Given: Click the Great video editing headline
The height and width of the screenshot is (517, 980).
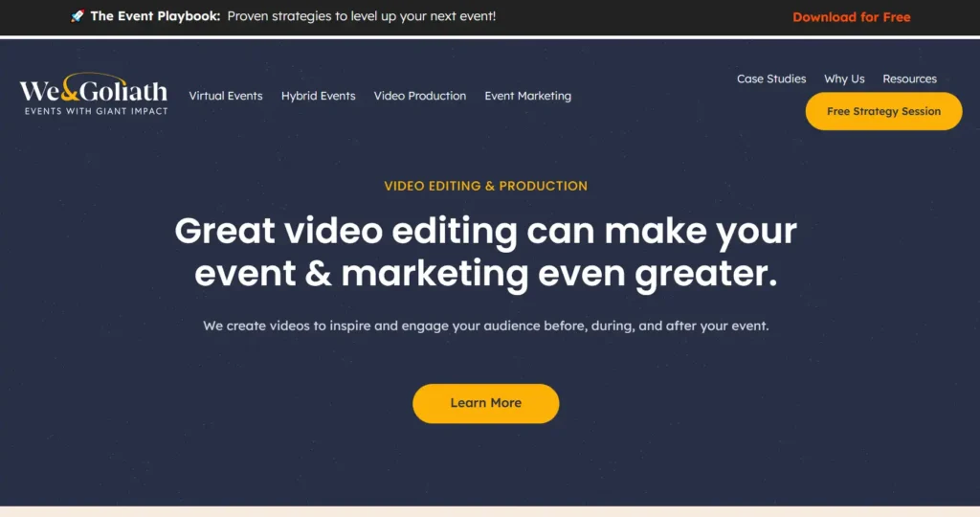Looking at the screenshot, I should [x=485, y=252].
